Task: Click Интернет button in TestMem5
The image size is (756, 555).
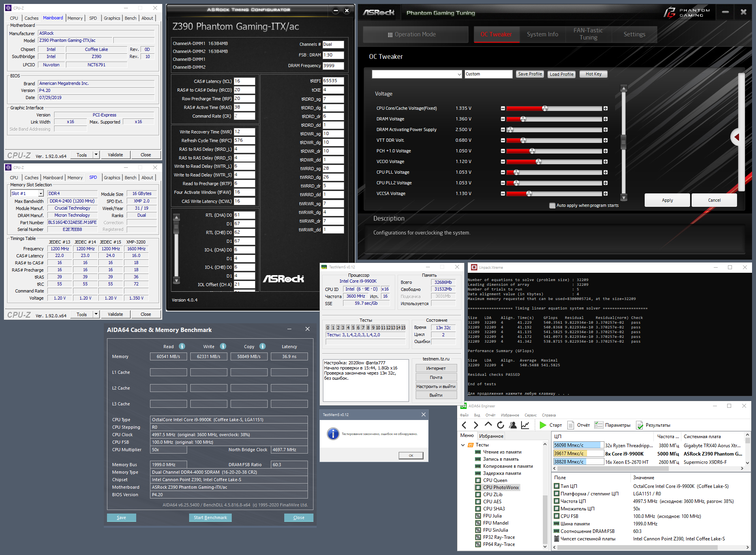Action: [436, 368]
